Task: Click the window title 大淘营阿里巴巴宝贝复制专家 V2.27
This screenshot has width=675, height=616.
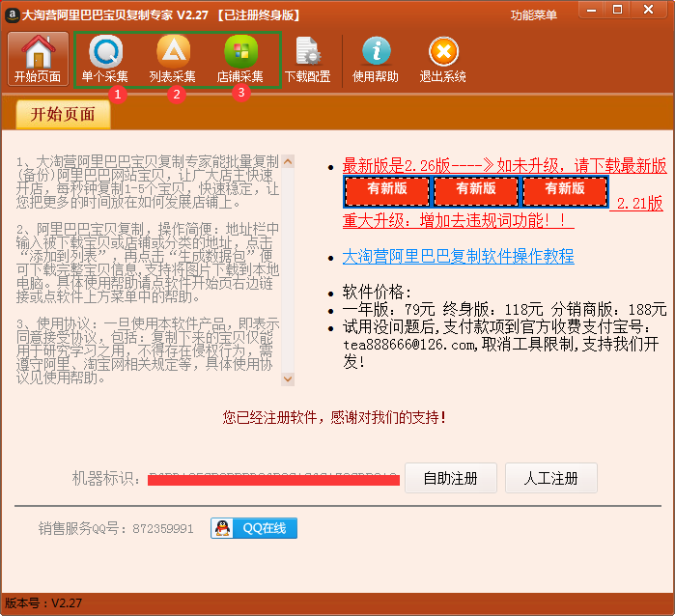Action: 115,15
